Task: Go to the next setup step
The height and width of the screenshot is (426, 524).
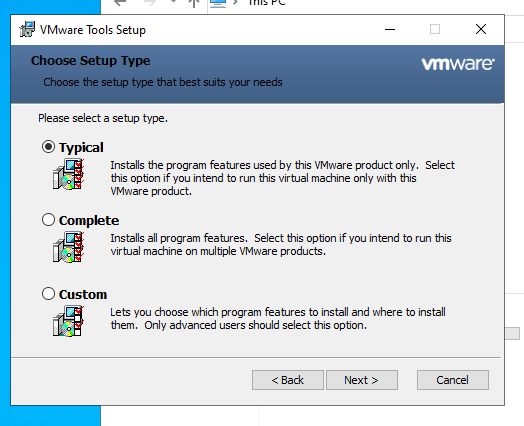Action: coord(362,380)
